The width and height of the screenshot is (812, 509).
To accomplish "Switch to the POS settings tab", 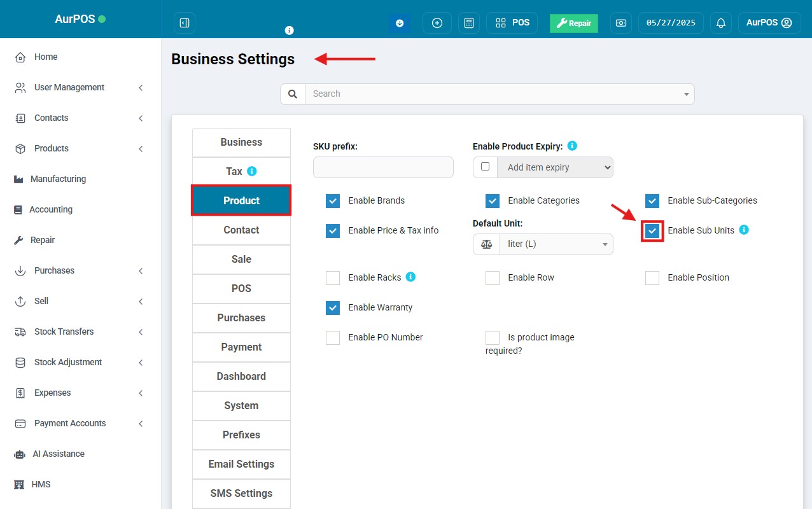I will point(241,289).
